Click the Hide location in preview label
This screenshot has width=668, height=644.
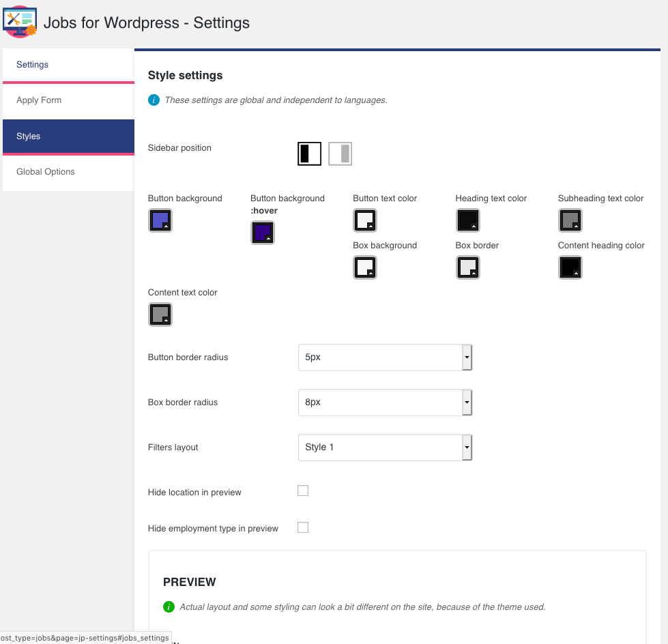click(194, 493)
